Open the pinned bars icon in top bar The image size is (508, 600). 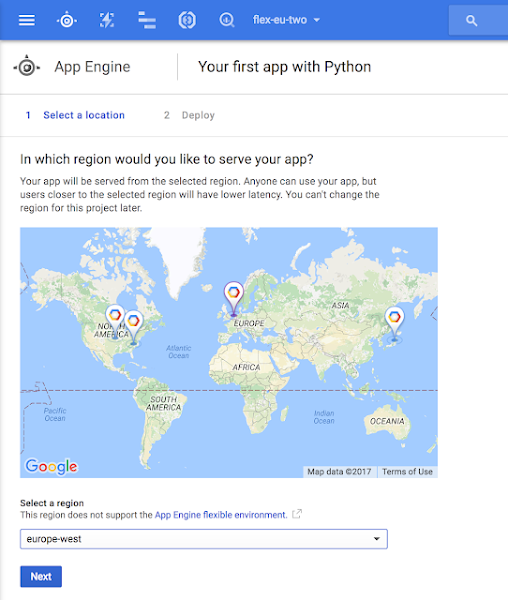pyautogui.click(x=147, y=20)
